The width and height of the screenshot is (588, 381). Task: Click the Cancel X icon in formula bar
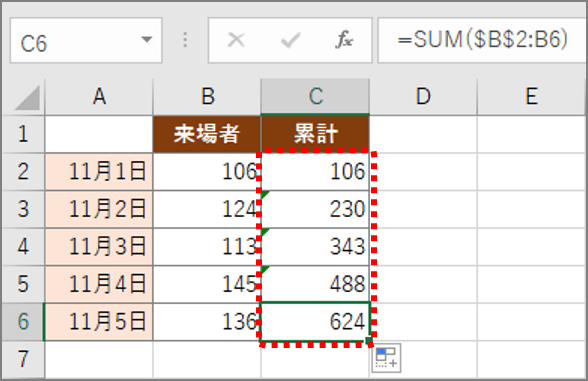pos(236,40)
